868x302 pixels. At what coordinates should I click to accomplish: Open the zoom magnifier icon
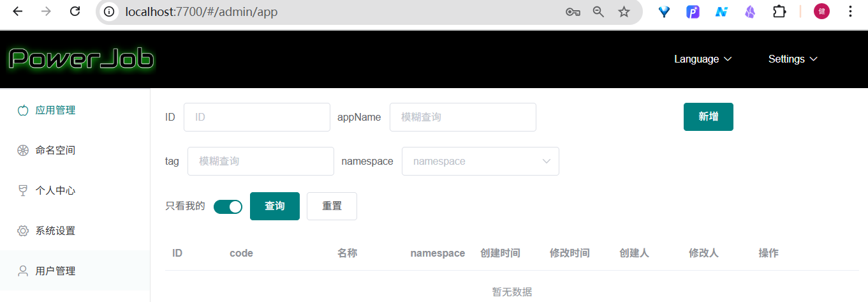click(x=598, y=11)
